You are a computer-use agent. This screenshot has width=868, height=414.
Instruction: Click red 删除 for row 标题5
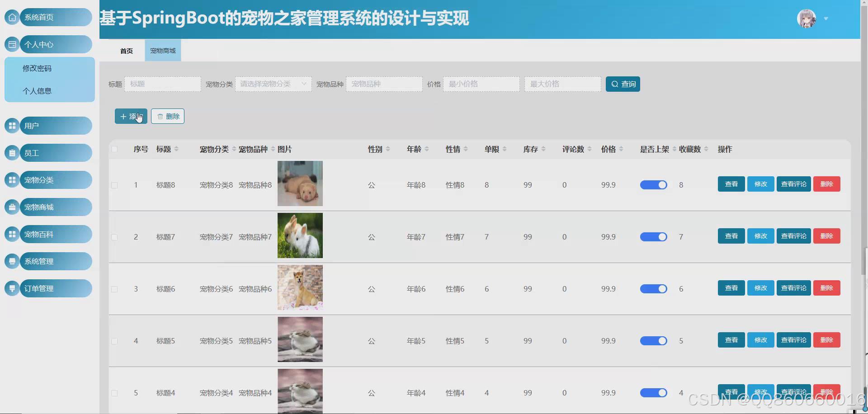826,340
